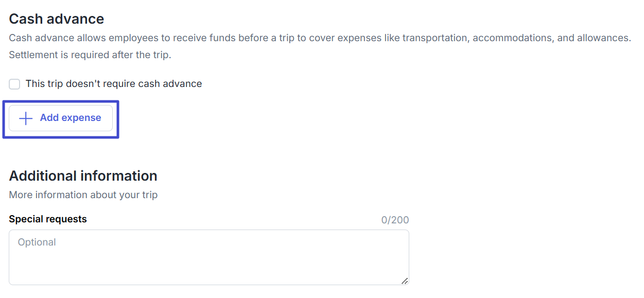
Task: Click the "Add expense" text
Action: pyautogui.click(x=71, y=118)
